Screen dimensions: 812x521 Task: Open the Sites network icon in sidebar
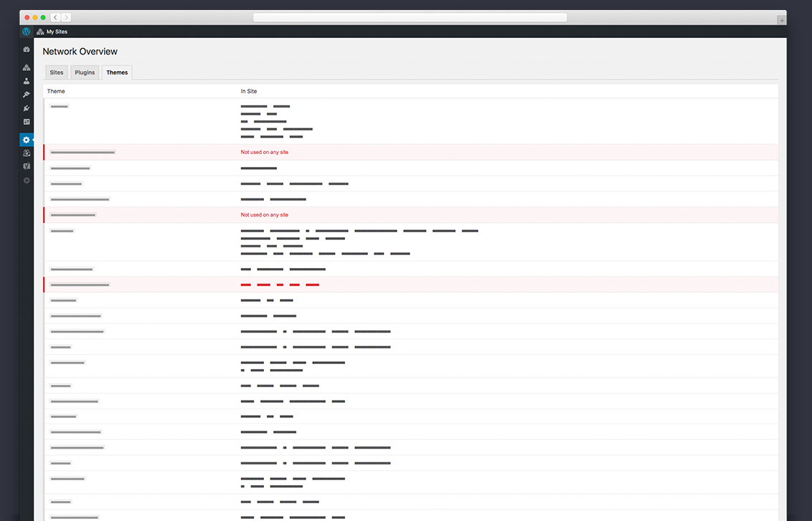27,67
